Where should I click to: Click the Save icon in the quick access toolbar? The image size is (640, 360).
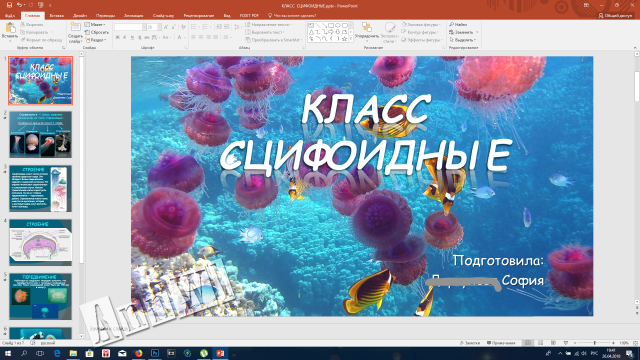coord(9,5)
